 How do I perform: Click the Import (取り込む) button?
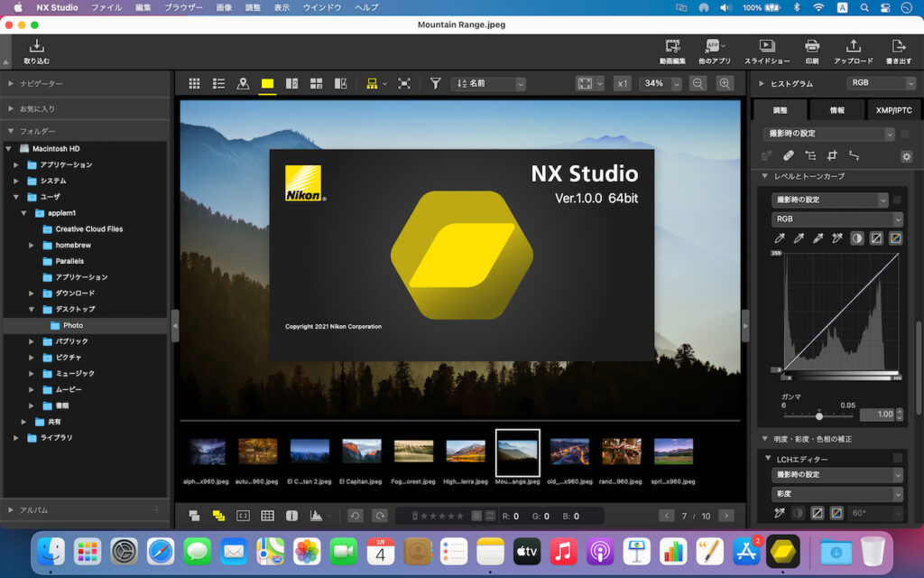[37, 51]
